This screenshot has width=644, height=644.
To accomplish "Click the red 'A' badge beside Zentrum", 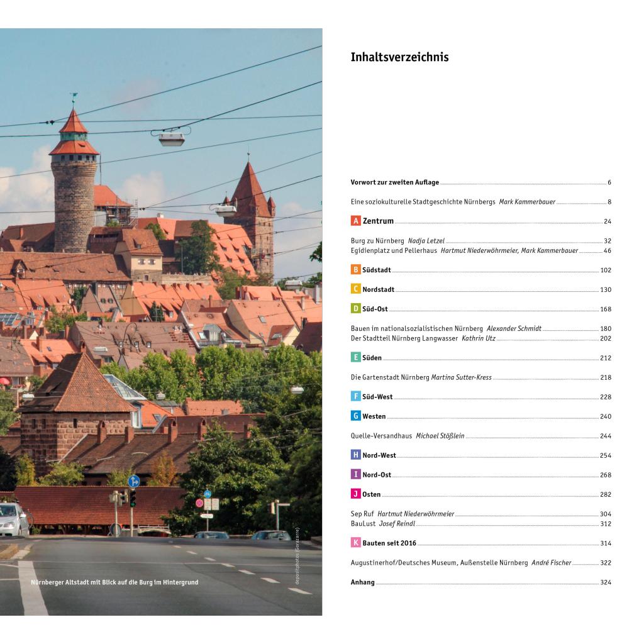I will pos(355,221).
